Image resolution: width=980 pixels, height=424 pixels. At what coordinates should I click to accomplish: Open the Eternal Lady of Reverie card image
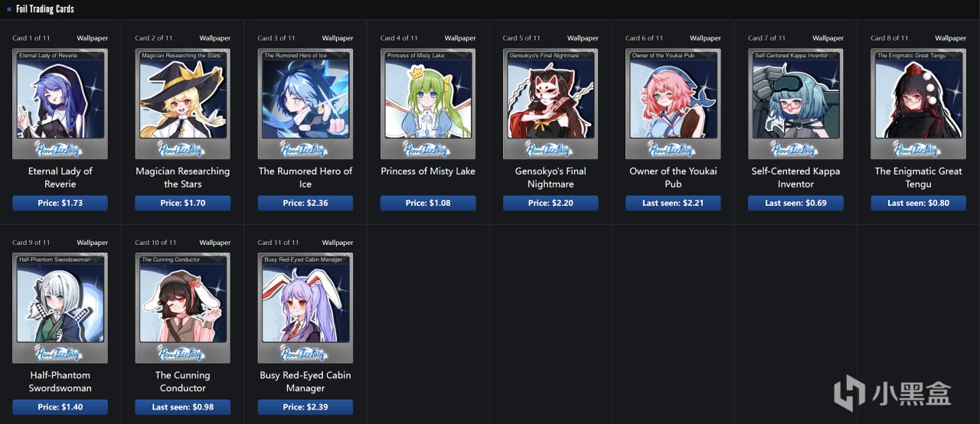[x=60, y=104]
